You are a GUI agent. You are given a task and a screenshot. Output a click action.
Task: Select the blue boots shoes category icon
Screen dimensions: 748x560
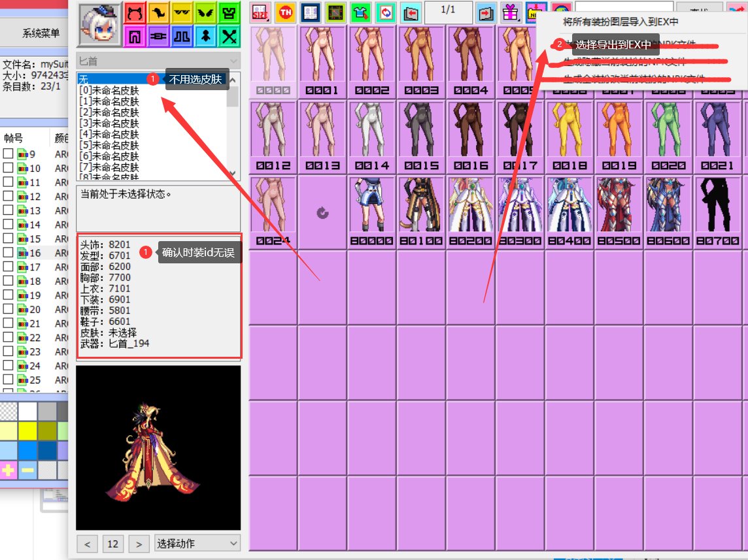tap(182, 37)
